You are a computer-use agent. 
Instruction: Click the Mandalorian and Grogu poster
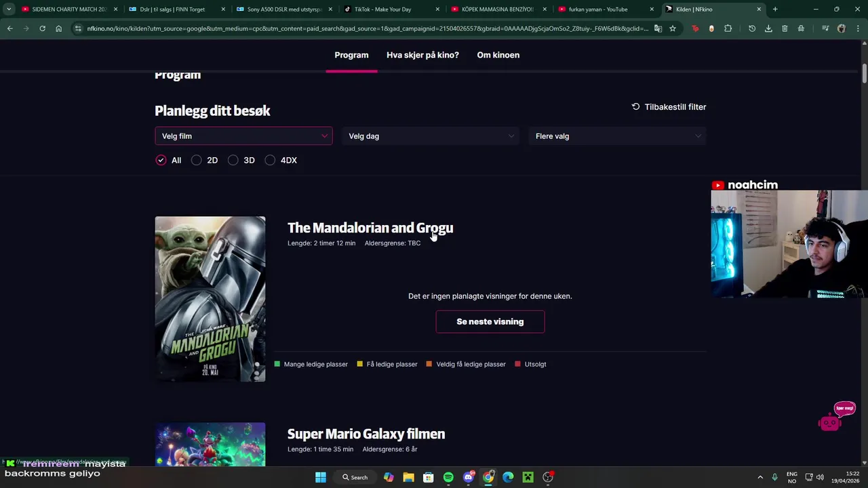click(210, 299)
